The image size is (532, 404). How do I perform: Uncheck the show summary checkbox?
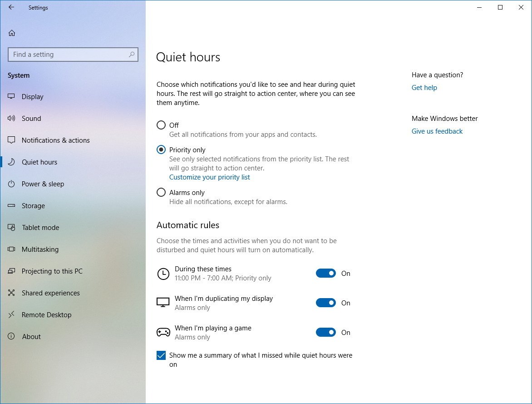(161, 355)
